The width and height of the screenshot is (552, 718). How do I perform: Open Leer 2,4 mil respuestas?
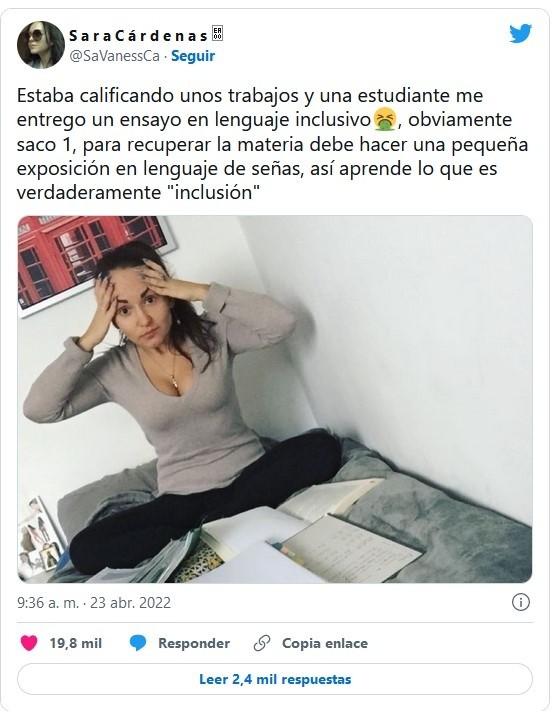pyautogui.click(x=275, y=679)
